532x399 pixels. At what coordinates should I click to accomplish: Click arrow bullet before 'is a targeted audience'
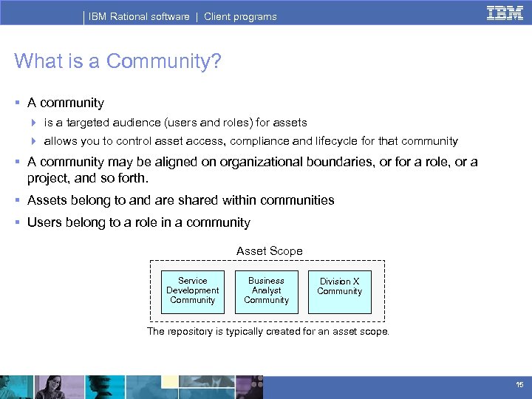coord(33,123)
